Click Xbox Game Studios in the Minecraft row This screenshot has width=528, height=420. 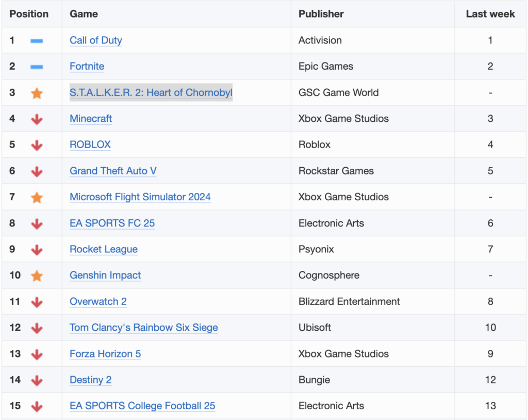pyautogui.click(x=343, y=118)
